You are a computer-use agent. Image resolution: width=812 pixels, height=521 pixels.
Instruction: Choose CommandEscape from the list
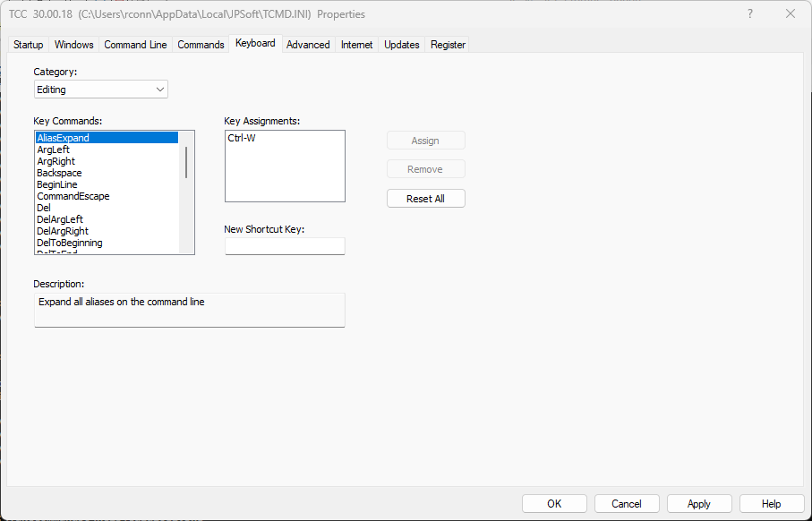[x=107, y=196]
